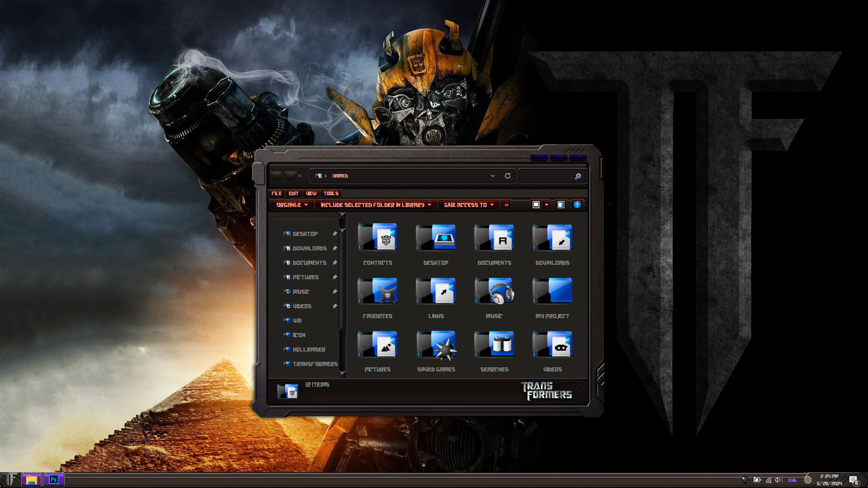This screenshot has height=488, width=868.
Task: Open the Tools menu
Action: point(331,193)
